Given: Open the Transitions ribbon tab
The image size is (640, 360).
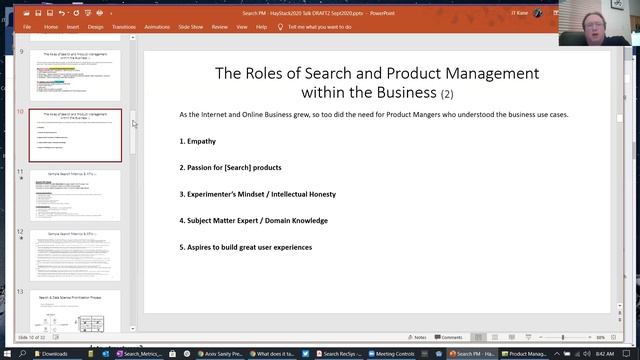Looking at the screenshot, I should (124, 27).
